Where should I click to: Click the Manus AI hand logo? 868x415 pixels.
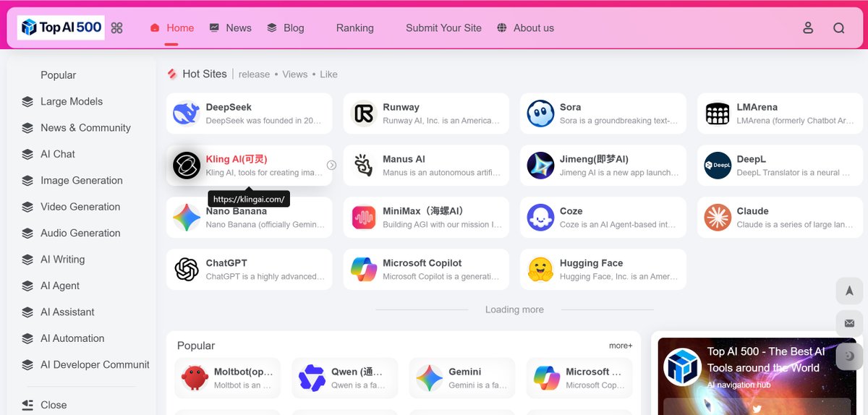coord(364,166)
